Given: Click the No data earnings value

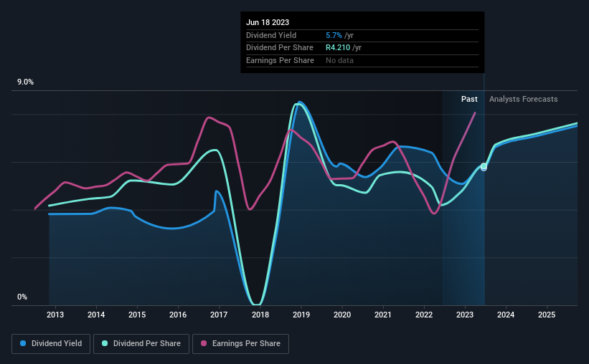Looking at the screenshot, I should pyautogui.click(x=339, y=60).
